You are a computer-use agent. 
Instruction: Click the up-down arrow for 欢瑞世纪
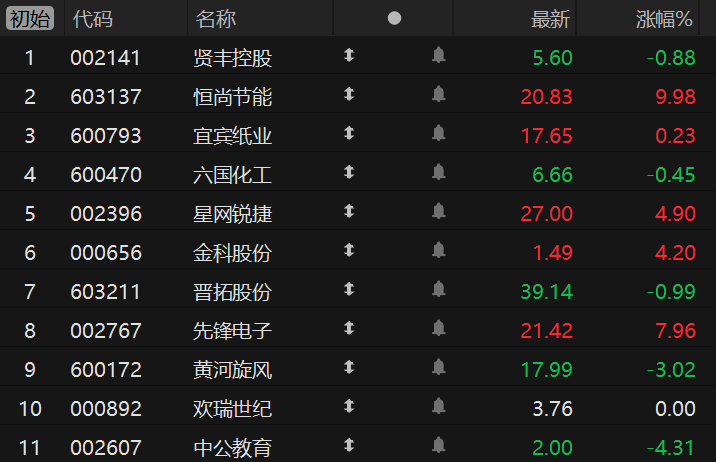(349, 406)
